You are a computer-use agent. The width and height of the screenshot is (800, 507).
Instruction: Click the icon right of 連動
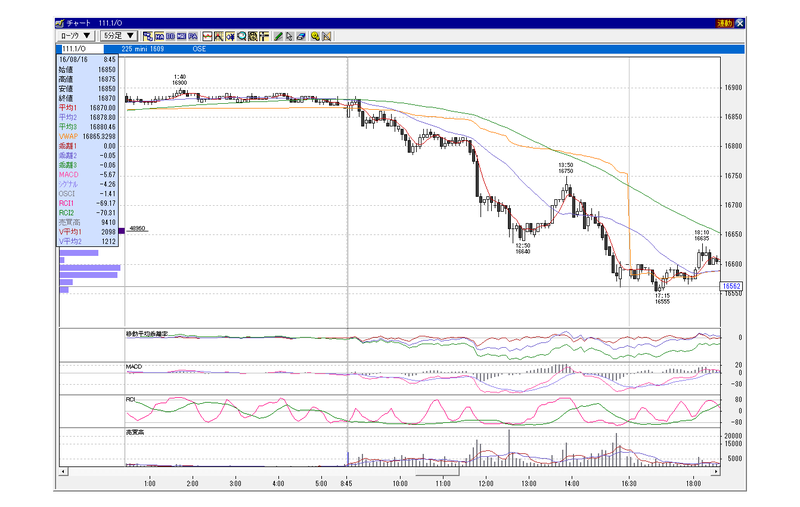pyautogui.click(x=739, y=22)
